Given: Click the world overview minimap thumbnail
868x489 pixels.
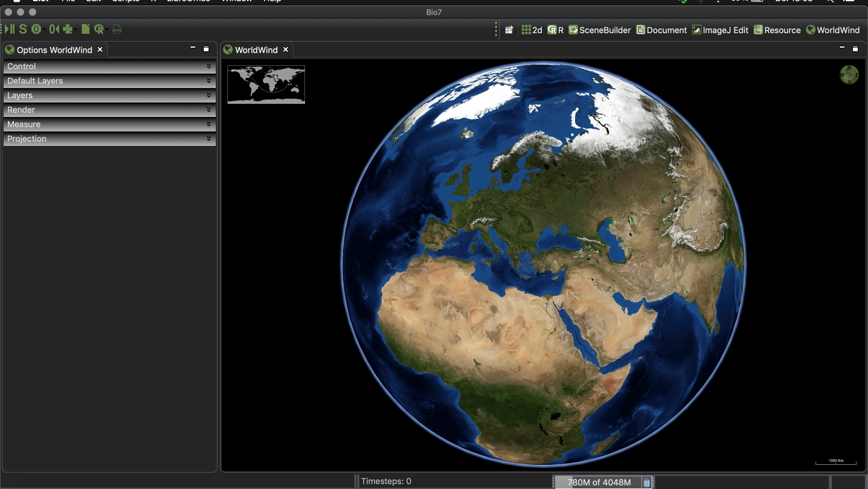Looking at the screenshot, I should [x=266, y=84].
